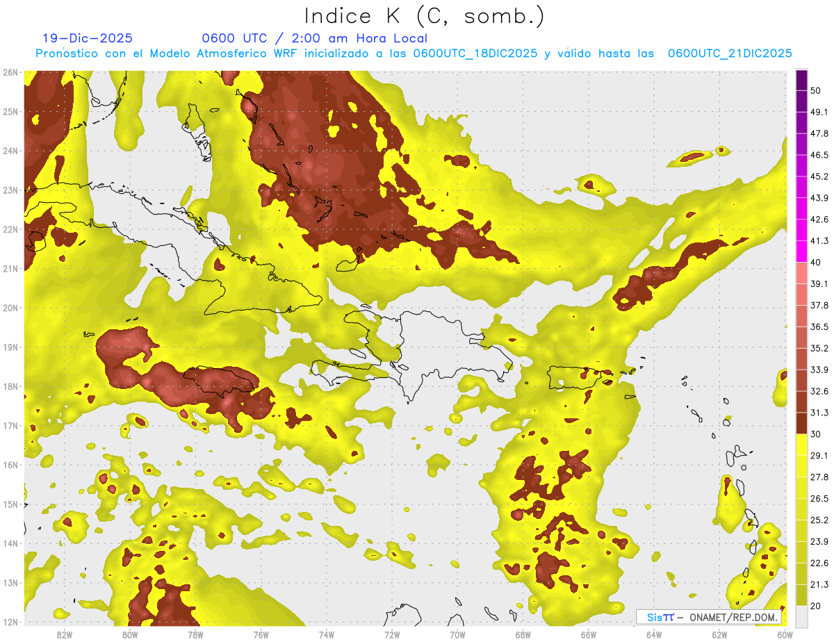The height and width of the screenshot is (644, 834).
Task: Select the date text '19-Dic-2025'
Action: point(88,38)
